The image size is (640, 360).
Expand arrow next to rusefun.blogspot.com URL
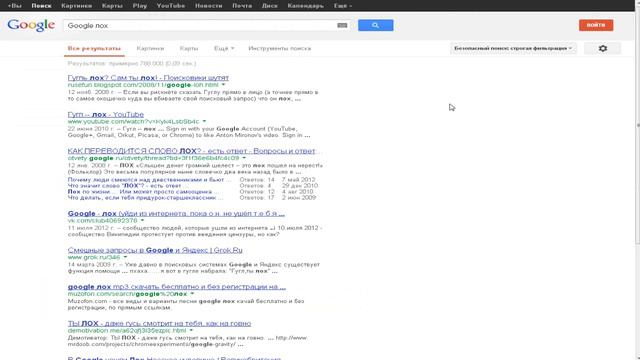(x=223, y=85)
